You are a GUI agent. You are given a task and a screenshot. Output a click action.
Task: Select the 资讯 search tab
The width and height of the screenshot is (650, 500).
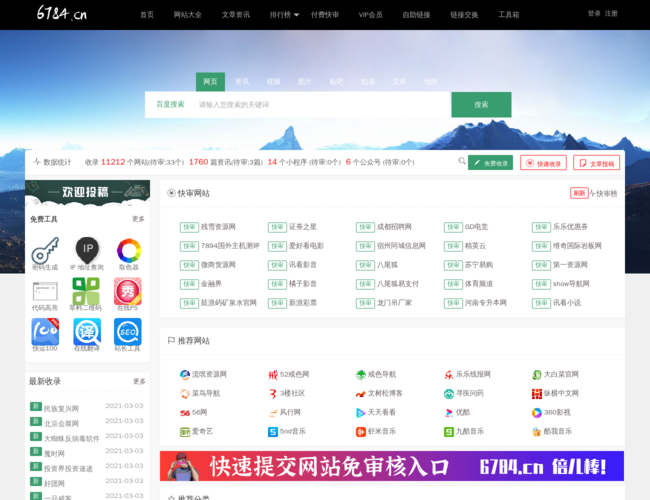pos(242,82)
